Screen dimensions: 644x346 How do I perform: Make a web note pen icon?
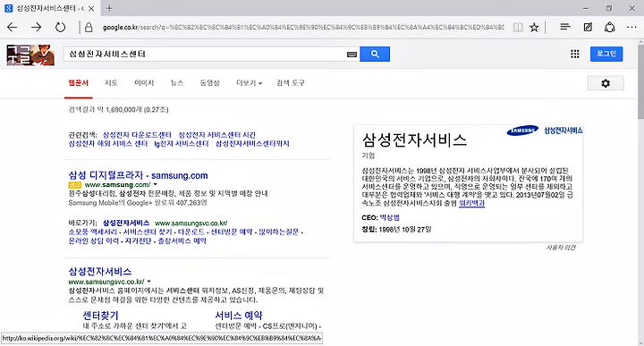588,28
